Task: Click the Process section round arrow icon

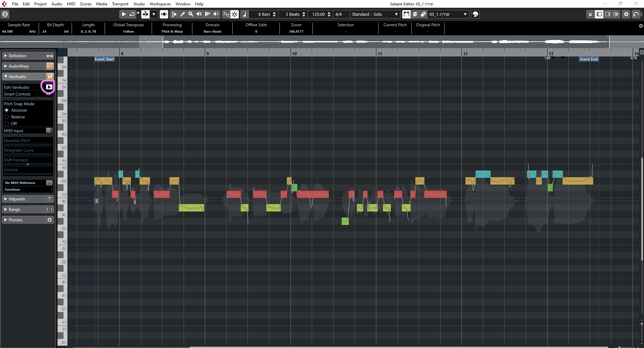Action: 50,220
